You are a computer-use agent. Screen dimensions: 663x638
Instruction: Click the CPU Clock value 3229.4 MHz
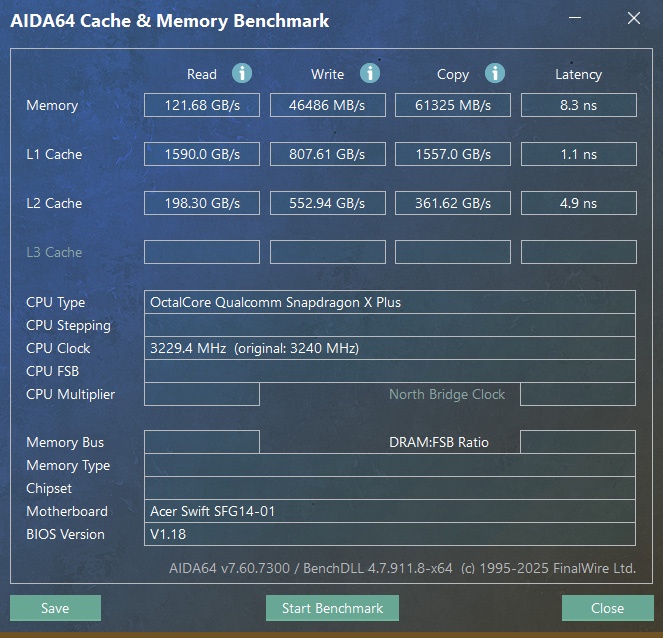[390, 348]
